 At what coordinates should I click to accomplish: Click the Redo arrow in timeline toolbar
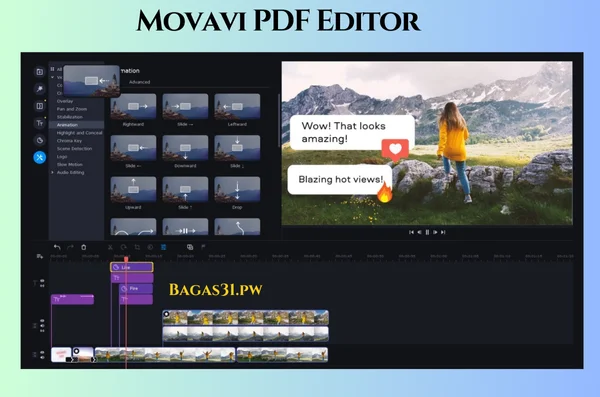click(x=70, y=247)
